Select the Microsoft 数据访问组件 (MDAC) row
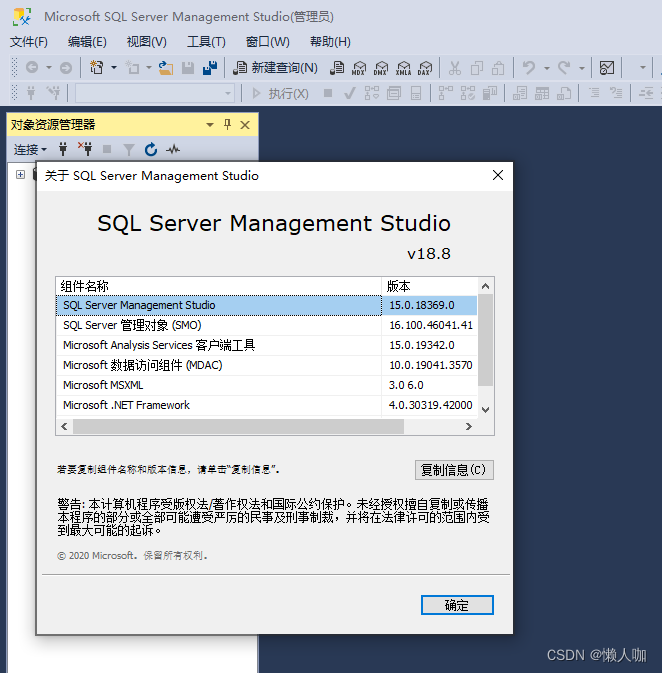662x673 pixels. tap(266, 365)
